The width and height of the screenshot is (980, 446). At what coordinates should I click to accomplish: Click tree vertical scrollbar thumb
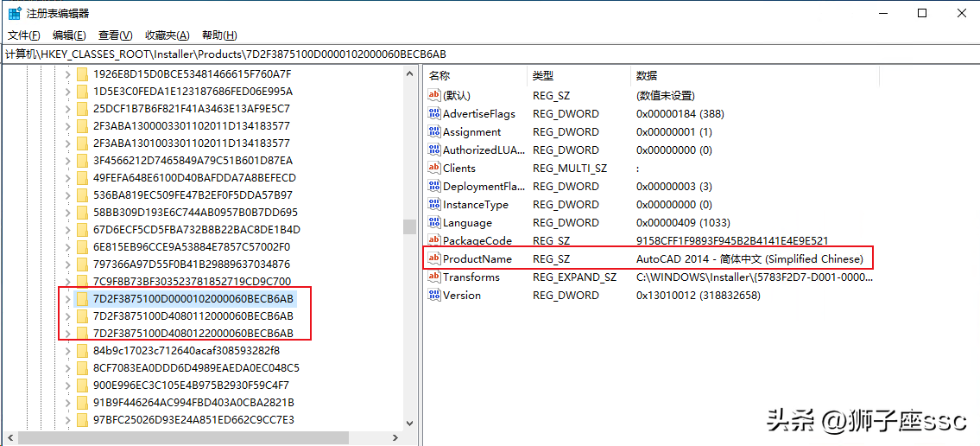point(410,226)
